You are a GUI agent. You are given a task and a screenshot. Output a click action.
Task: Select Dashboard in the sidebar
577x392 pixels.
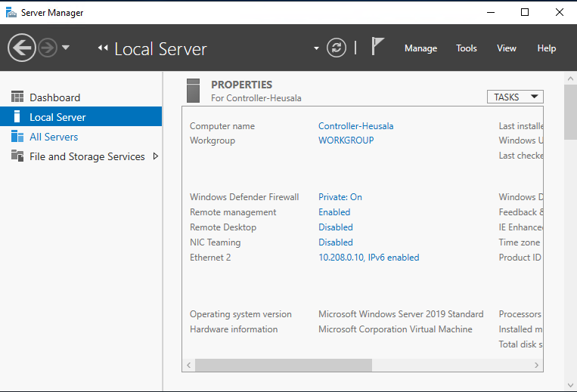click(x=81, y=97)
